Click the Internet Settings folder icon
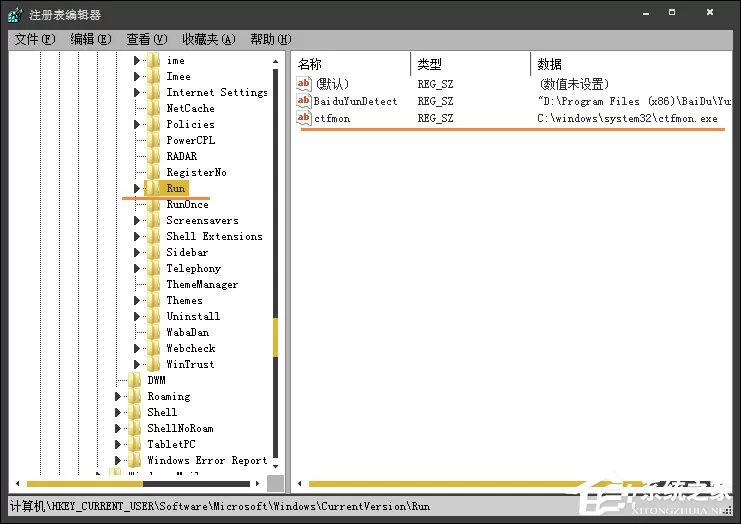741x524 pixels. pyautogui.click(x=154, y=92)
